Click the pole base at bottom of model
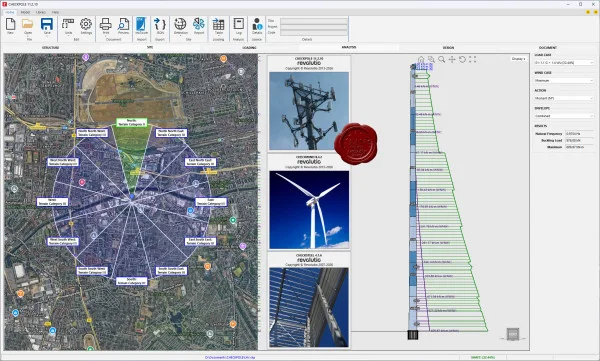Screen dimensions: 600x361 pos(412,335)
